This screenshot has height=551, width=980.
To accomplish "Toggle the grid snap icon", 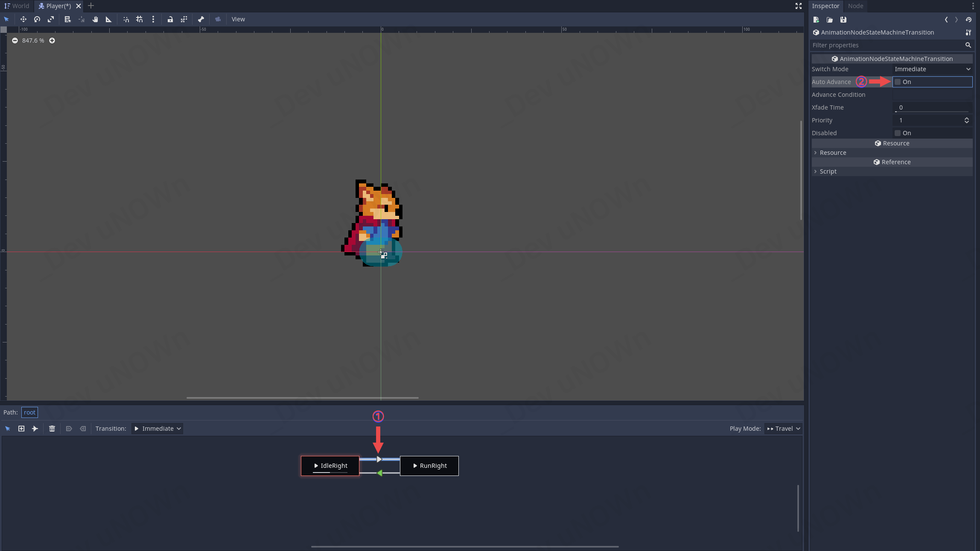I will [140, 19].
